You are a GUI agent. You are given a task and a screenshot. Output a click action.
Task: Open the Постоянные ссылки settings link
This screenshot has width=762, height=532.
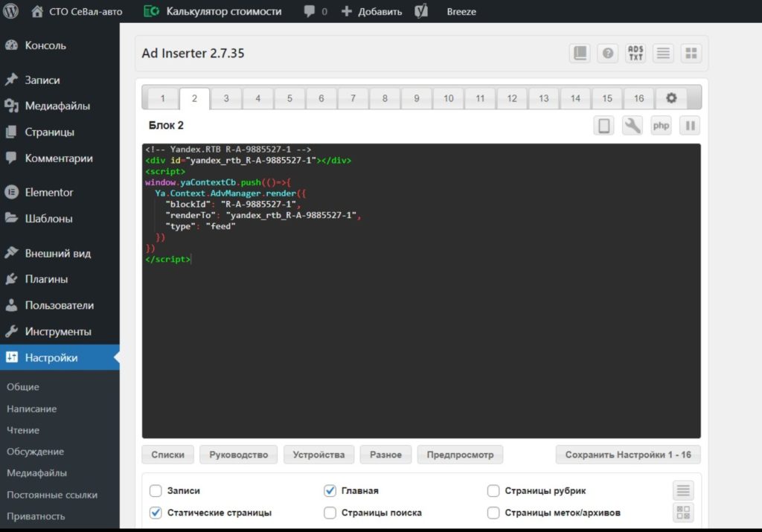click(52, 495)
